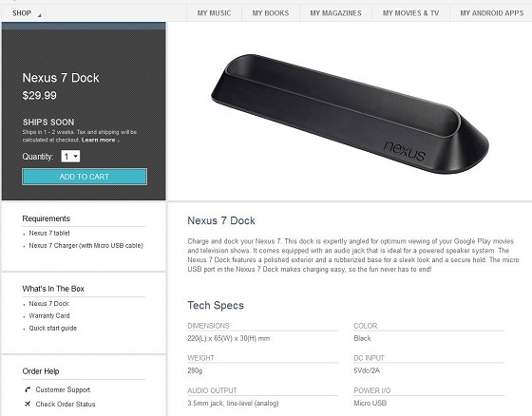Click the Tech Specs heading

(216, 305)
